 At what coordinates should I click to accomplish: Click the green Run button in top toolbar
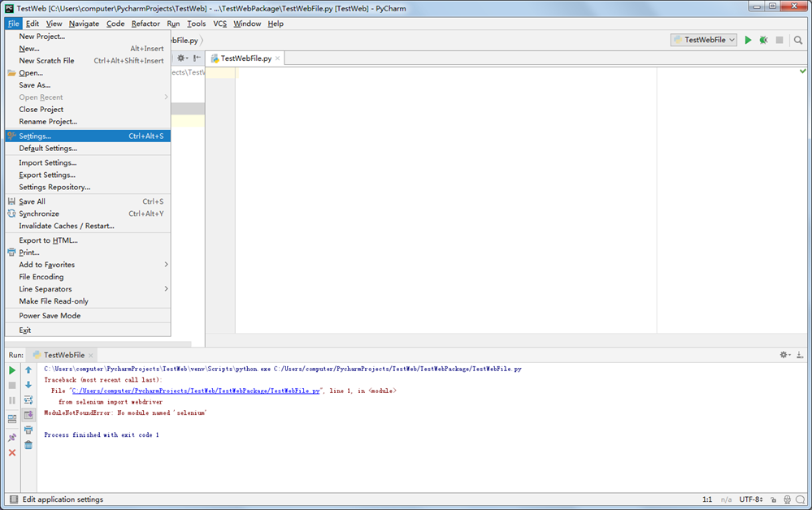click(x=748, y=40)
